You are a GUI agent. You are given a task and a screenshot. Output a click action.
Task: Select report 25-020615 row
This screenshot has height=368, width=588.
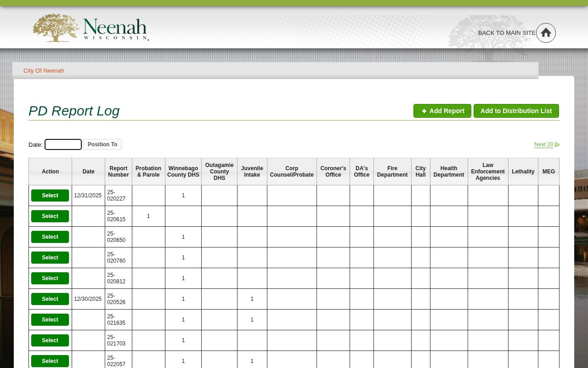[x=50, y=216]
